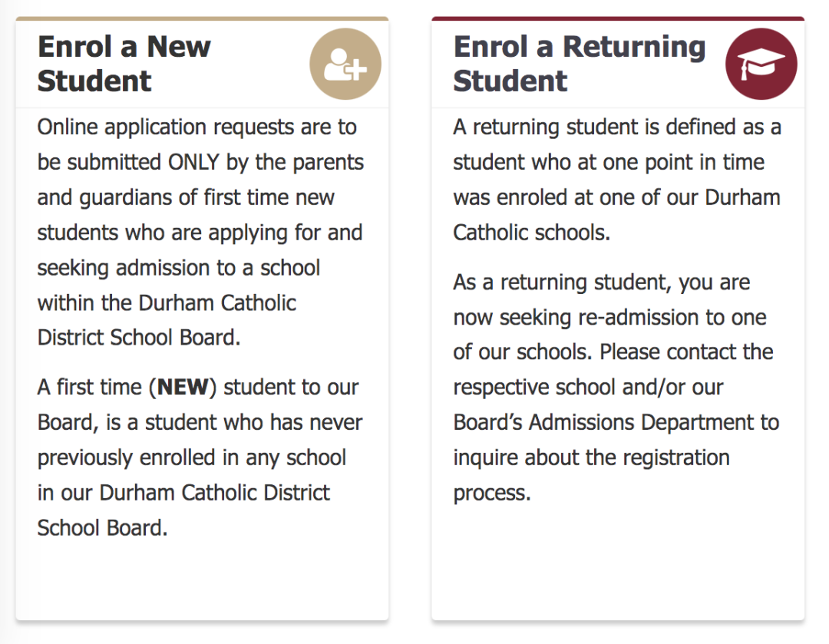Click the tan top border of the New Student card
Image resolution: width=829 pixels, height=644 pixels.
(x=202, y=18)
